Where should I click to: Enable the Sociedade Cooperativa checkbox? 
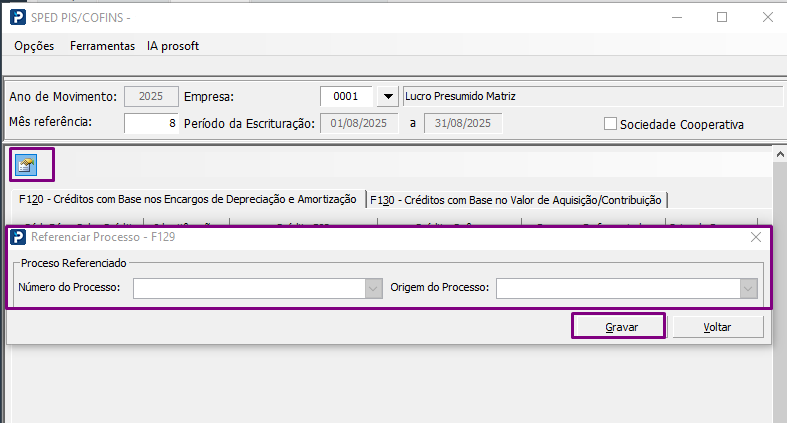pos(610,124)
